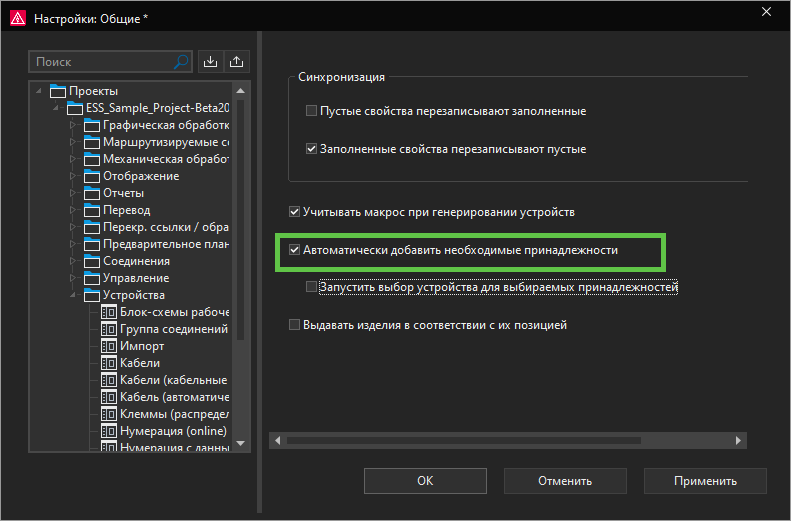Collapse the Проекты tree node
Viewport: 791px width, 521px height.
pyautogui.click(x=39, y=91)
